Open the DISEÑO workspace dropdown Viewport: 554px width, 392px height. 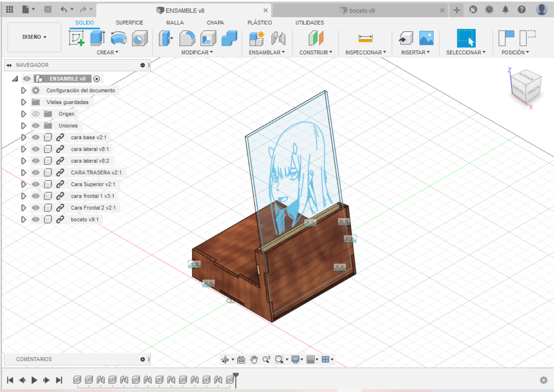pos(34,37)
